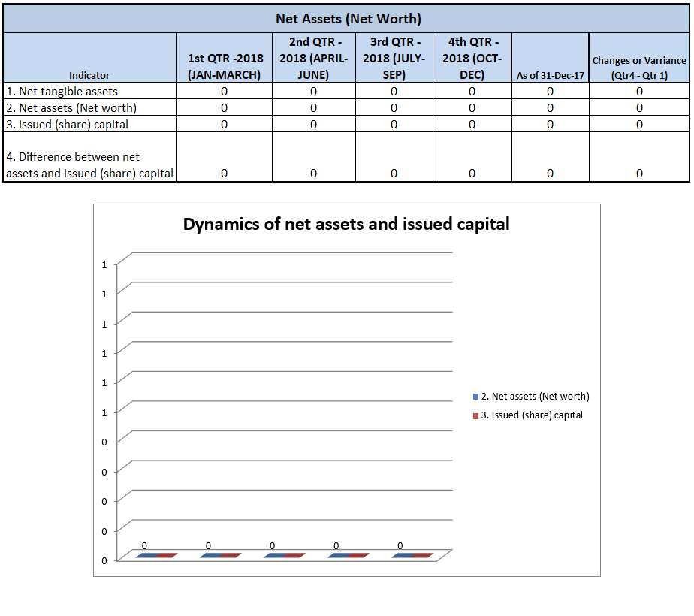This screenshot has width=694, height=616.
Task: Select legend entry '3. Issued (share) capital'
Action: pos(532,415)
